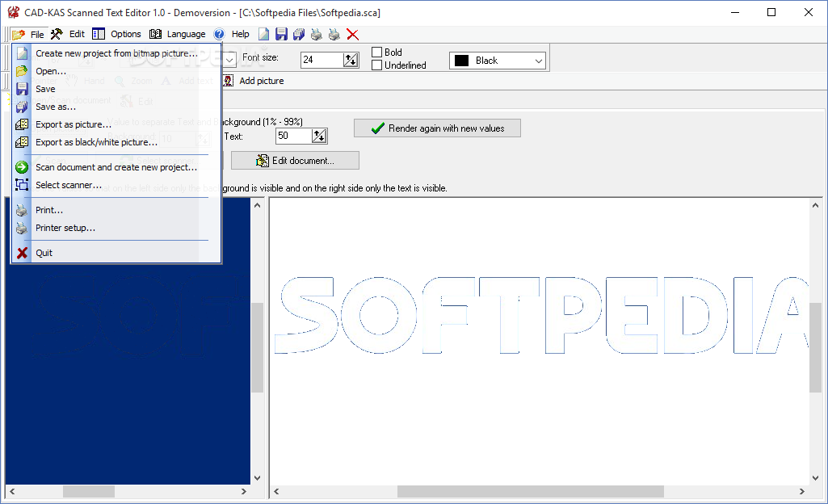Click the red X quit toolbar icon
828x504 pixels.
tap(352, 34)
